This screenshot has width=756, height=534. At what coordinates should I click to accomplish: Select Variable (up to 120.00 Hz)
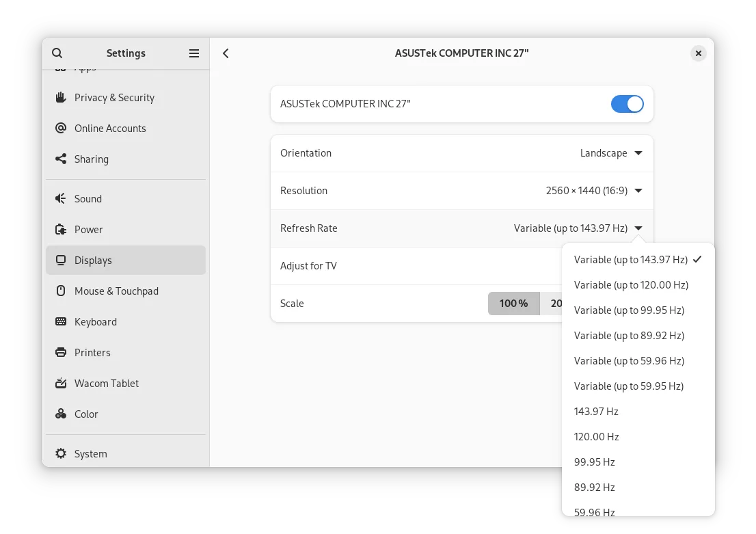pyautogui.click(x=631, y=285)
